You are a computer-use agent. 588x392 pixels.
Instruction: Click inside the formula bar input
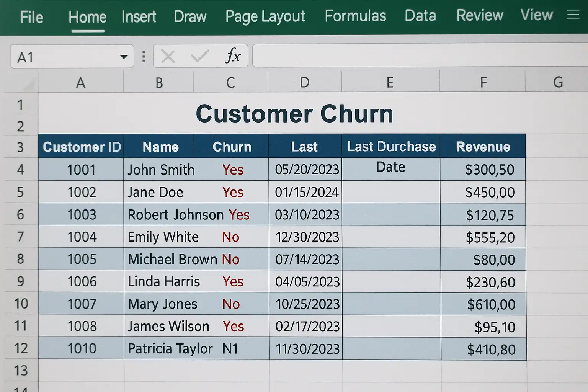[417, 56]
